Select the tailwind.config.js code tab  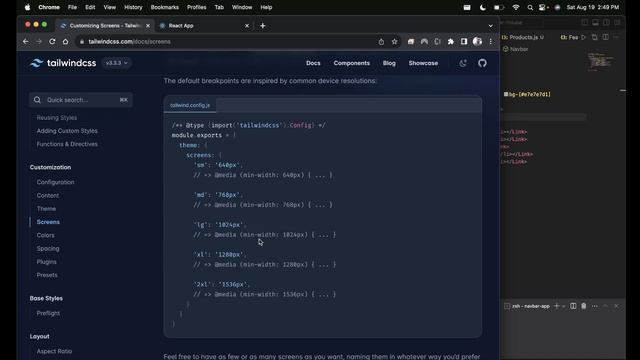click(190, 105)
